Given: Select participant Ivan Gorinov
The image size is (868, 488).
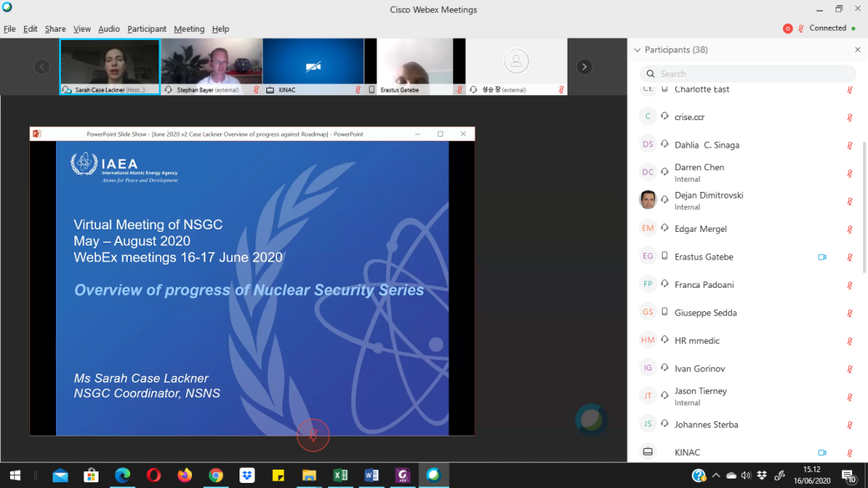Looking at the screenshot, I should (x=748, y=369).
